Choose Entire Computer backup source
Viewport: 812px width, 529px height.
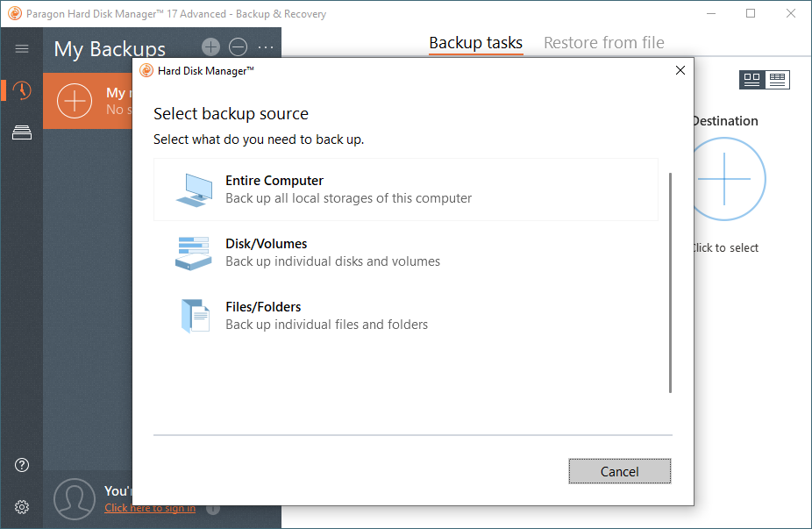406,189
